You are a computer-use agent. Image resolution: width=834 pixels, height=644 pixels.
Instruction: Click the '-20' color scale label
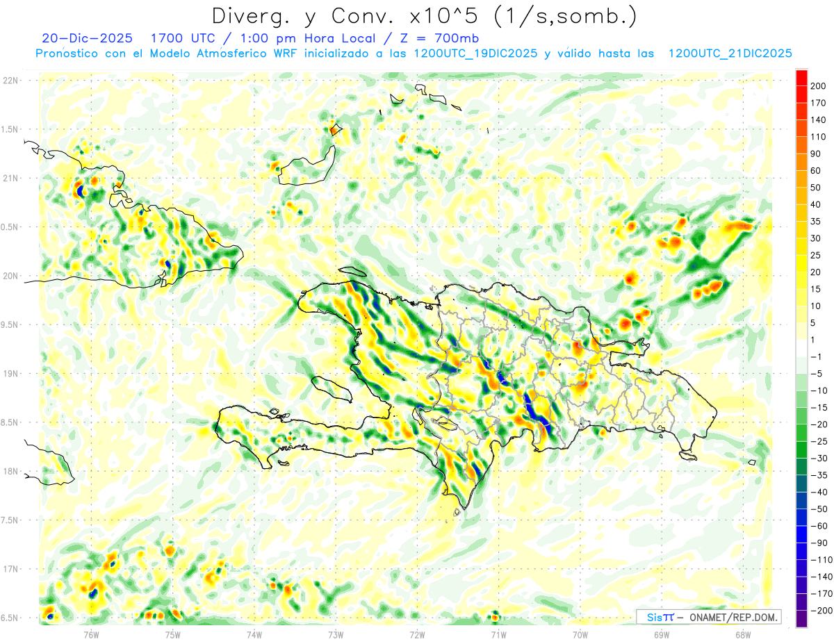[x=819, y=424]
